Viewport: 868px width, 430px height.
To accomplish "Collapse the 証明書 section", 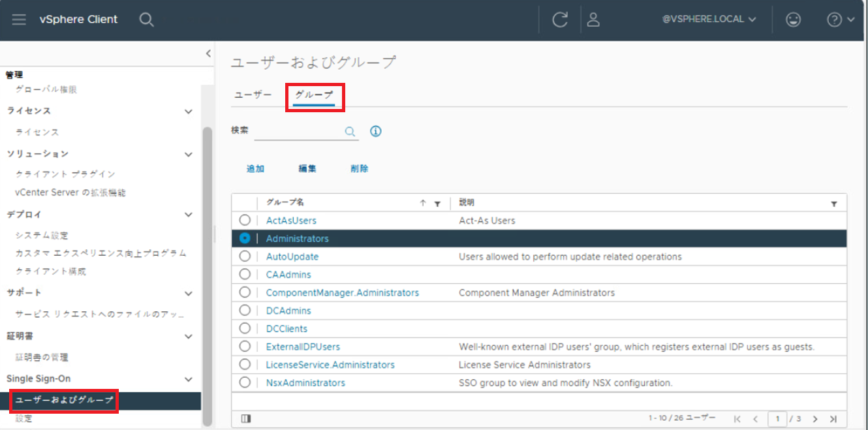I will [189, 337].
